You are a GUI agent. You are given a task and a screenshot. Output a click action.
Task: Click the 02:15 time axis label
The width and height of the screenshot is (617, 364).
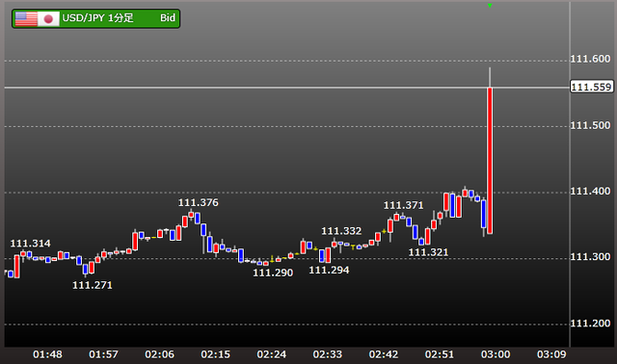[216, 354]
